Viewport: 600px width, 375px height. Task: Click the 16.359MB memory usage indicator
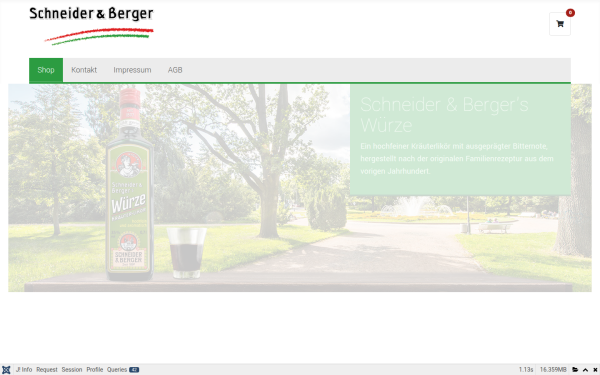[x=553, y=370]
